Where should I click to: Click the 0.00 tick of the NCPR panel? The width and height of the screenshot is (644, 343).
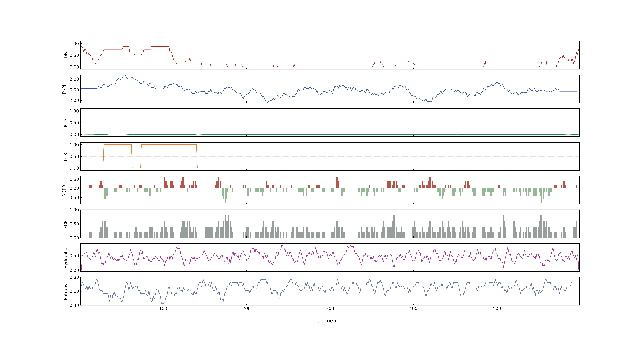[74, 188]
